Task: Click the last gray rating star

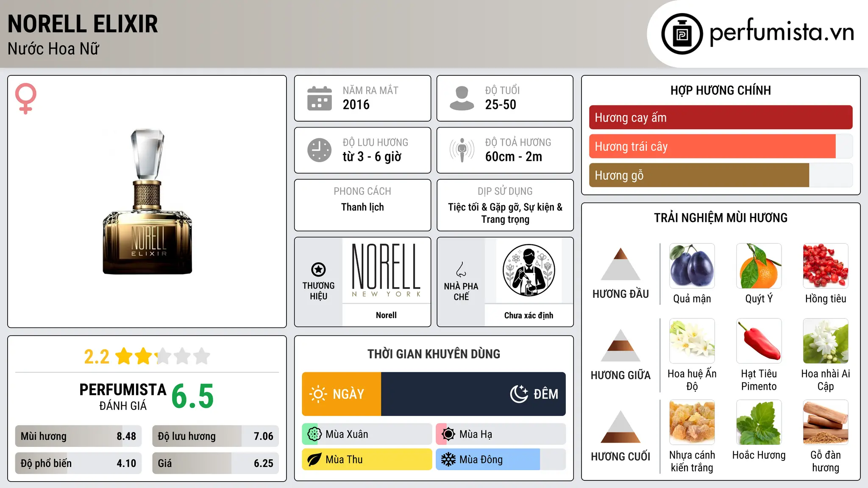Action: (202, 356)
